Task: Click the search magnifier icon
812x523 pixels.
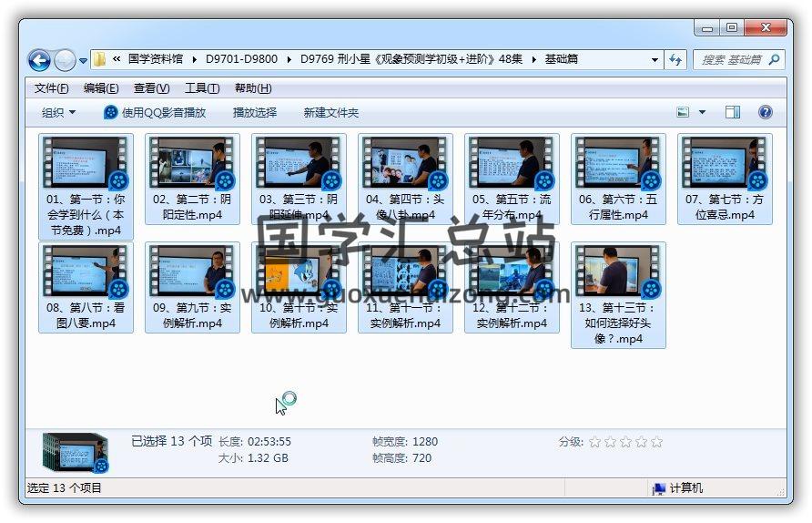Action: tap(774, 60)
